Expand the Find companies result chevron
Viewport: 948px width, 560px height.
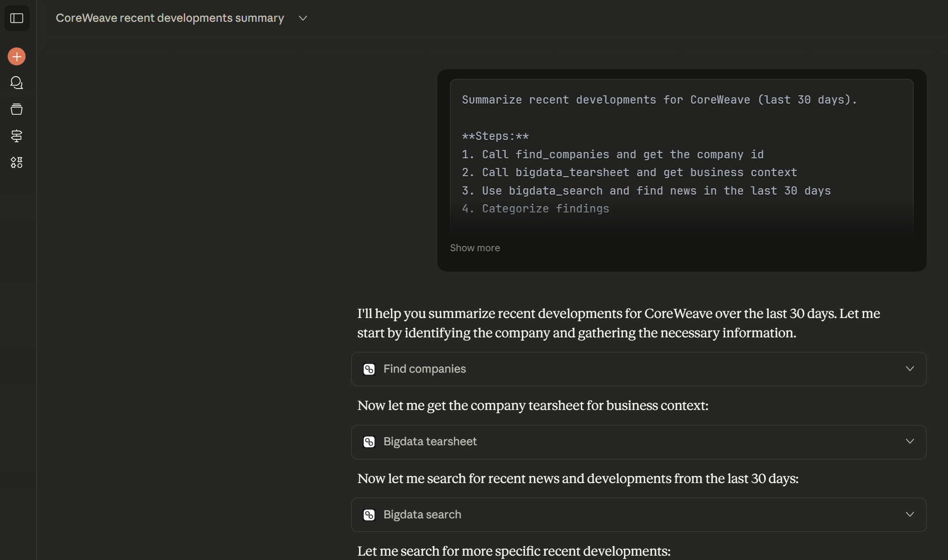click(910, 368)
